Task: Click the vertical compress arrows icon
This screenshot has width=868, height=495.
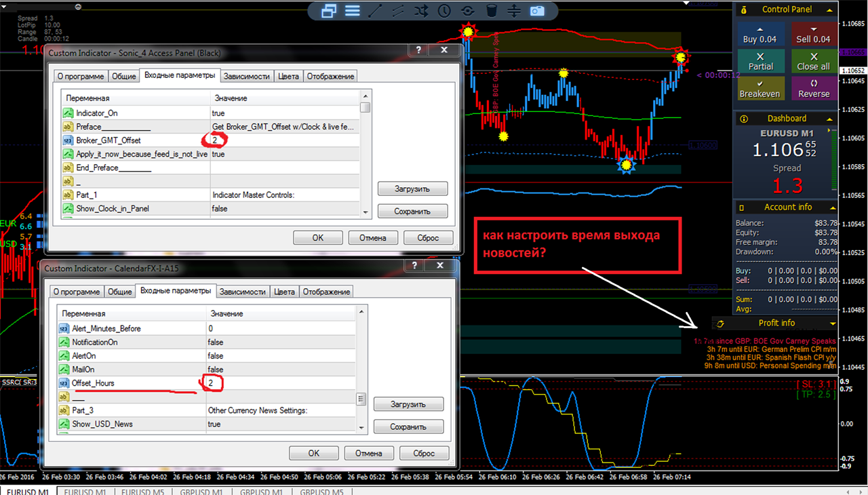Action: (514, 11)
